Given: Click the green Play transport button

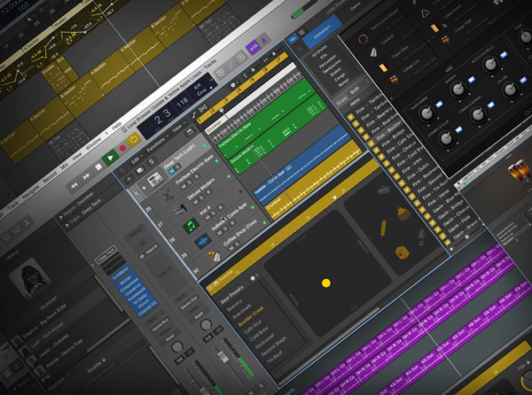Looking at the screenshot, I should pyautogui.click(x=110, y=159).
